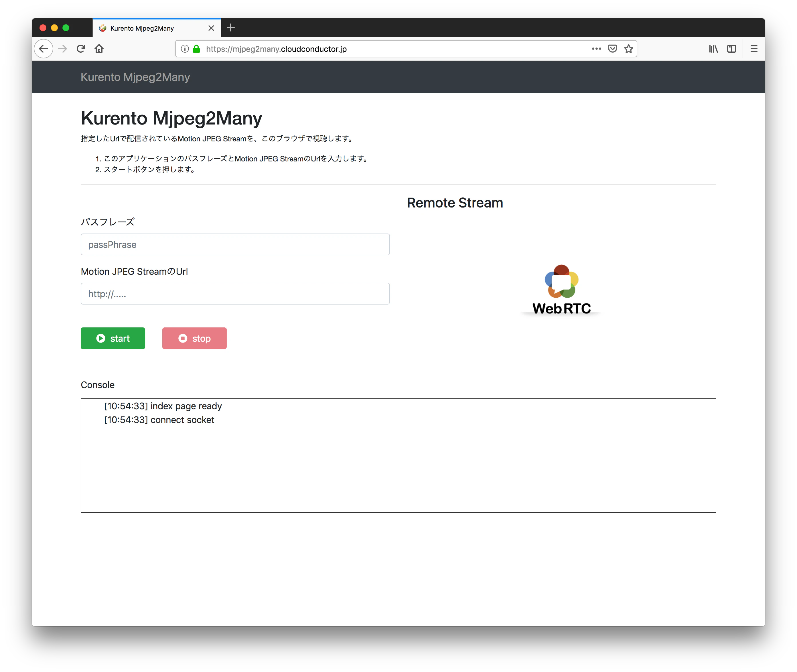
Task: Open the Library bookshelf icon
Action: (x=713, y=49)
